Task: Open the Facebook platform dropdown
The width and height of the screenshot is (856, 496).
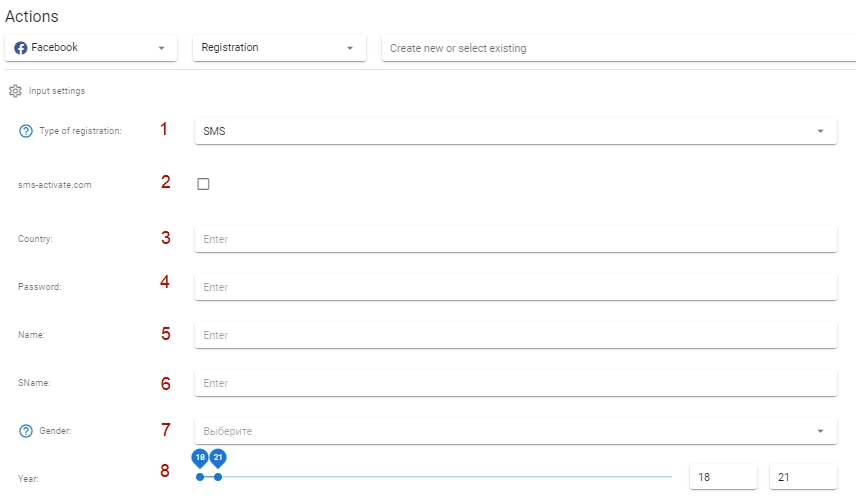Action: [x=91, y=48]
